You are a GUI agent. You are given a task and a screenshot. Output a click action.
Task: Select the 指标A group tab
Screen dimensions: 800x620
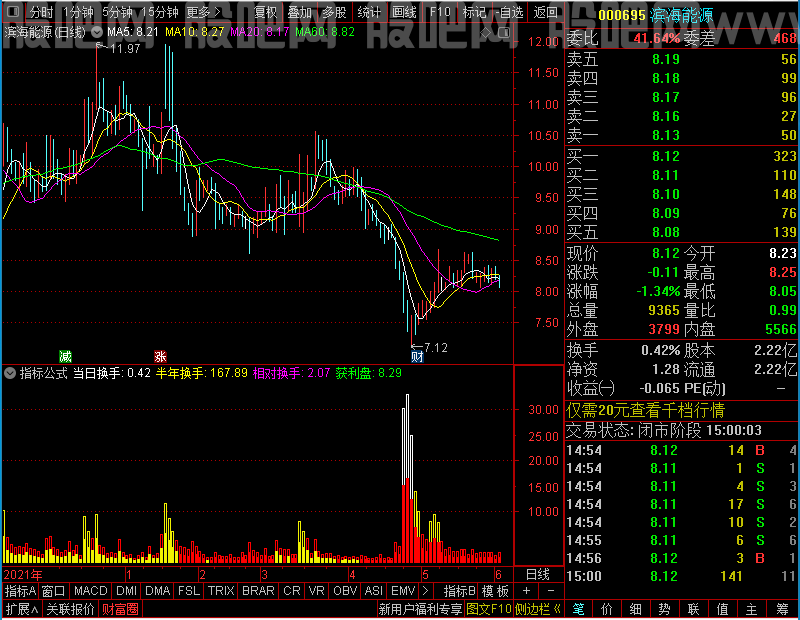coord(20,591)
